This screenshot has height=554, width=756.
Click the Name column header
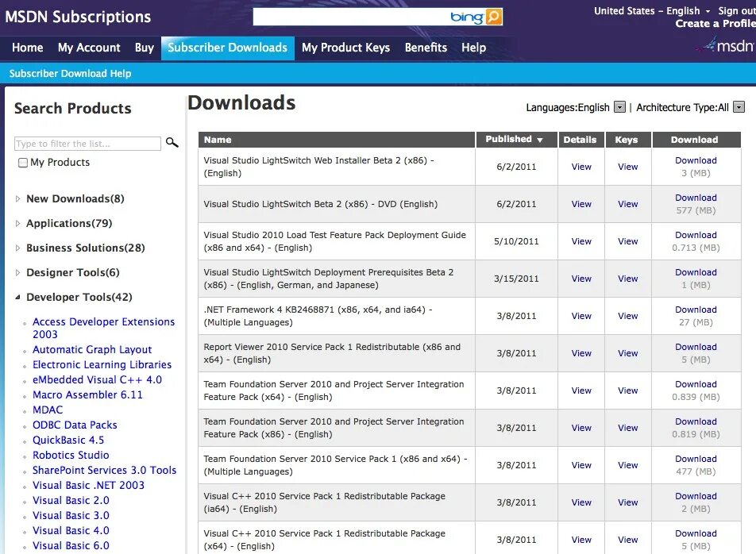tap(337, 139)
